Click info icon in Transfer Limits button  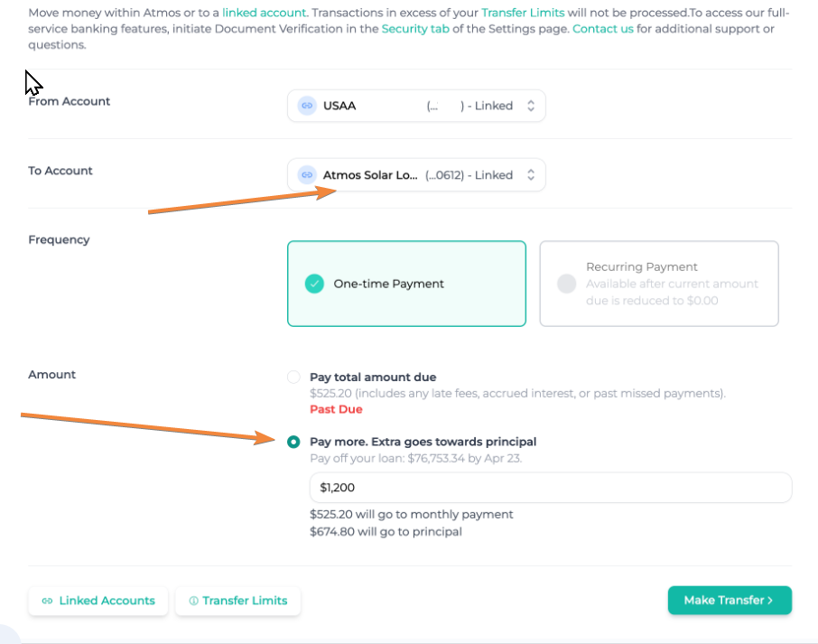point(193,601)
